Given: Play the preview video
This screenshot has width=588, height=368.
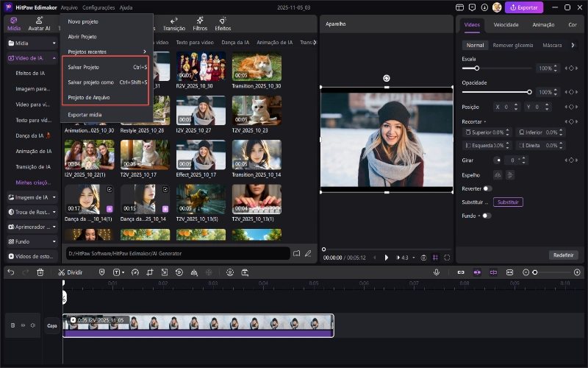Looking at the screenshot, I should click(x=387, y=258).
